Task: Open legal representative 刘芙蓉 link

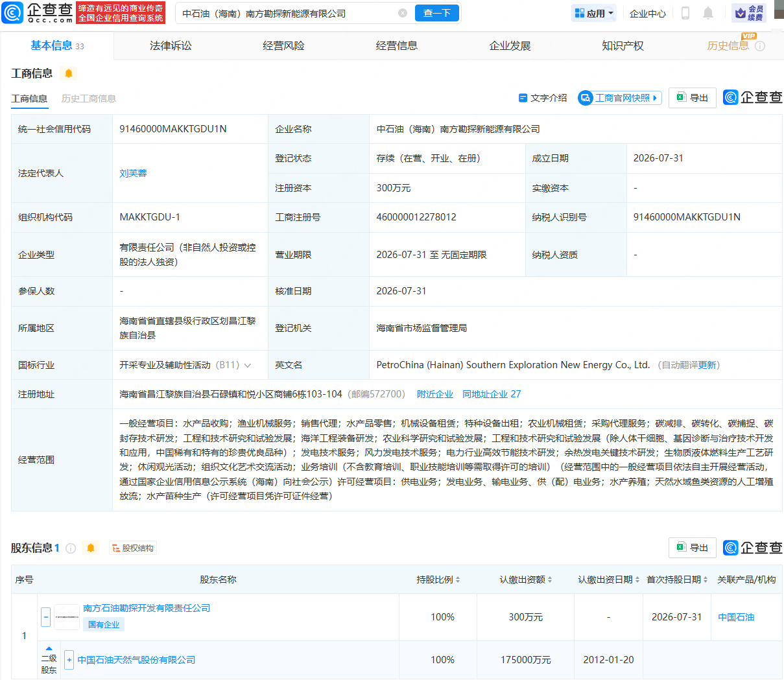Action: 133,173
